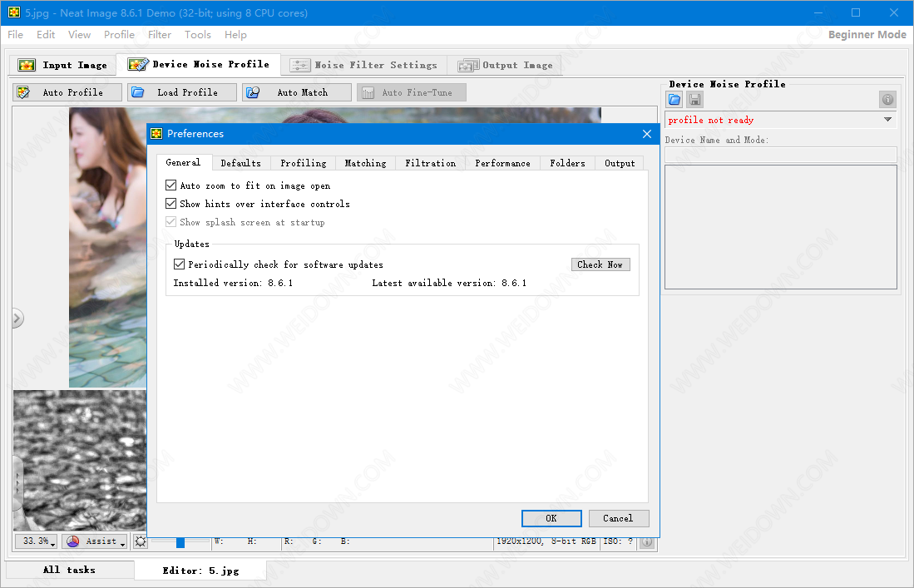
Task: Click the Auto Match icon
Action: (x=252, y=92)
